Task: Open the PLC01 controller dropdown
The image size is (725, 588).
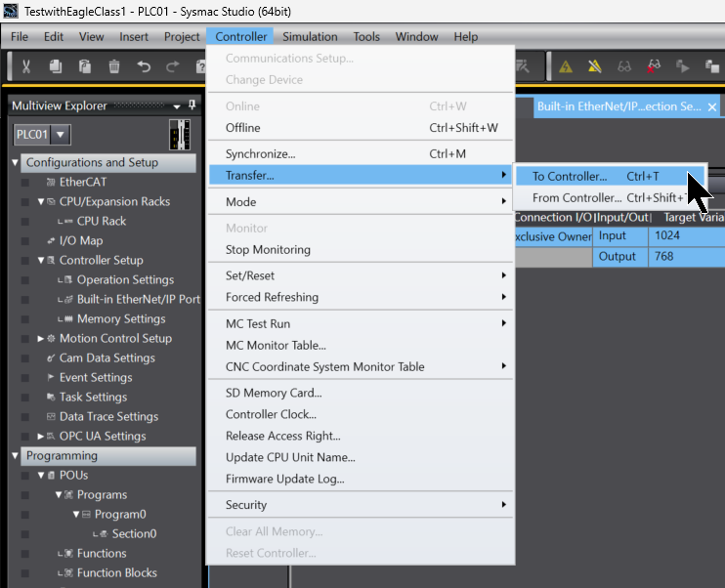Action: click(x=61, y=135)
